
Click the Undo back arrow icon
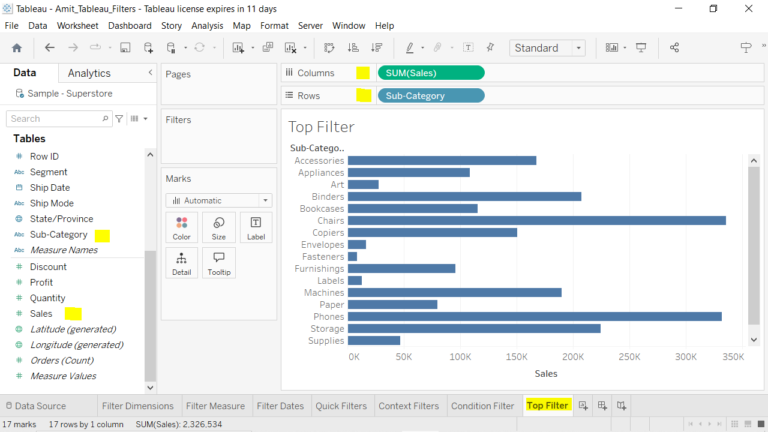coord(49,48)
